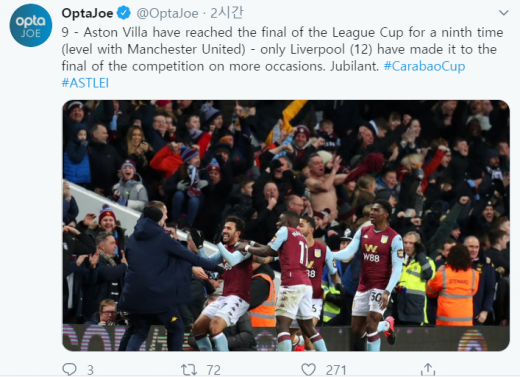
Task: Click the like count 271
Action: point(336,370)
